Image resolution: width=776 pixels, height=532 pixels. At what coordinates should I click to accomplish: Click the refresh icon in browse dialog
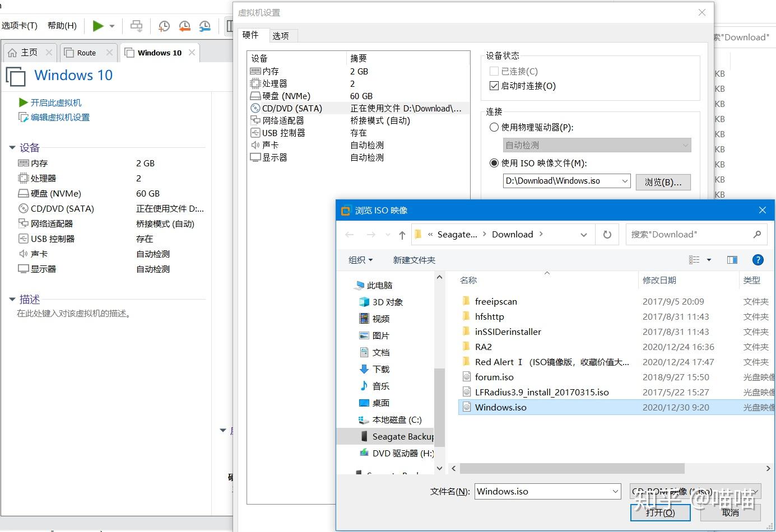click(x=607, y=235)
